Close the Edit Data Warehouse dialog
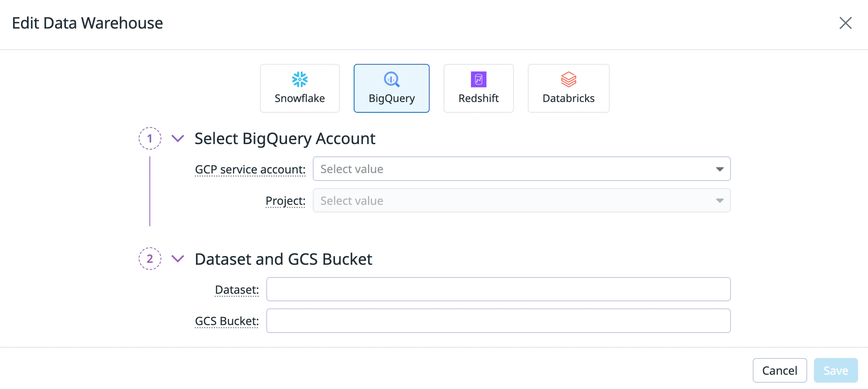The height and width of the screenshot is (389, 868). (x=845, y=23)
